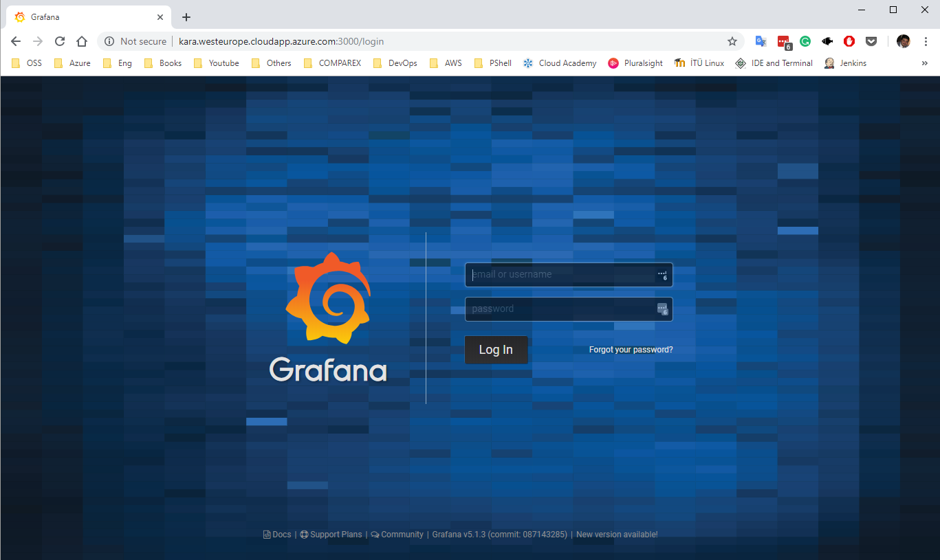
Task: Open the Youtube bookmarks folder
Action: (216, 63)
